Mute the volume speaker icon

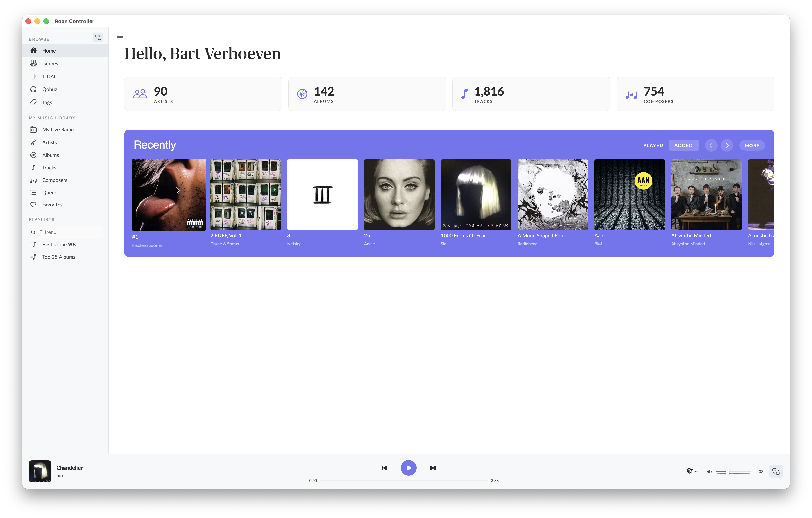[x=709, y=471]
